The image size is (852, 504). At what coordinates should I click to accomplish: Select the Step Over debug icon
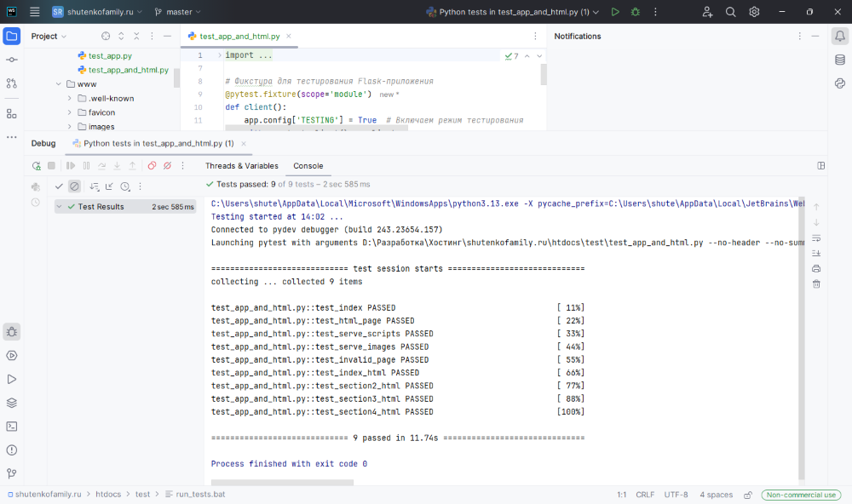tap(101, 166)
